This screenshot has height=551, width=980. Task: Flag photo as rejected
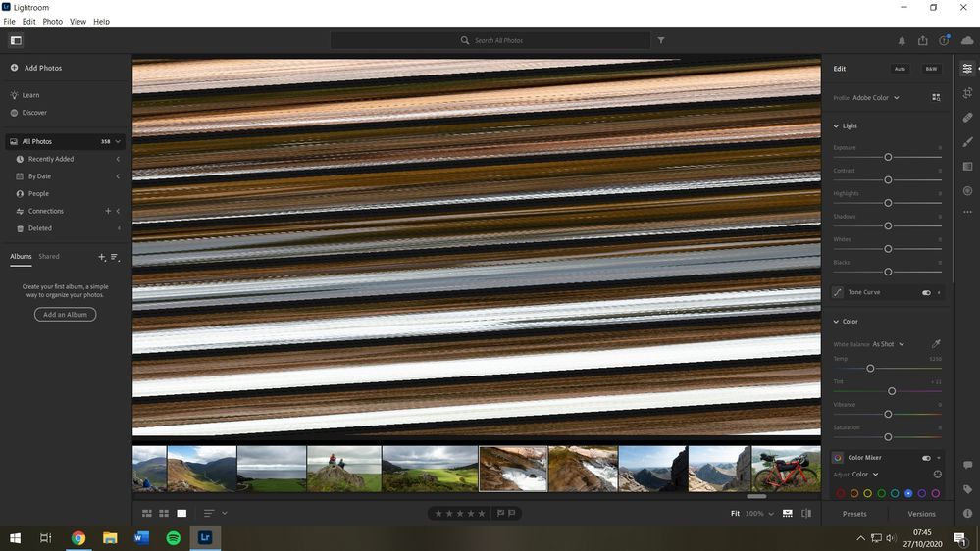point(512,513)
